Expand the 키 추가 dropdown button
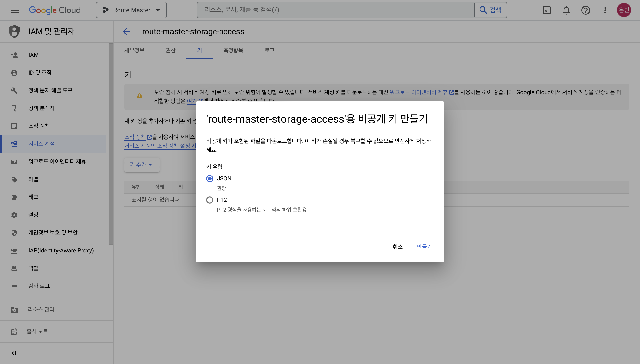Screen dimensions: 640x364 pyautogui.click(x=141, y=164)
